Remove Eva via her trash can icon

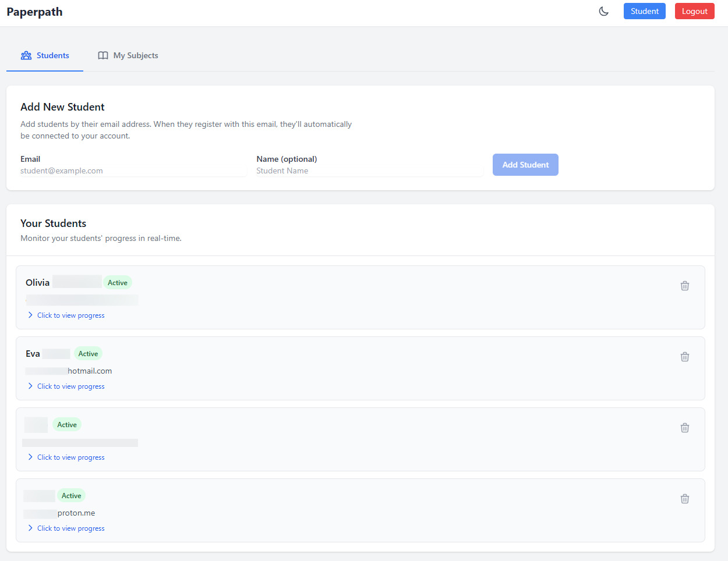pos(684,357)
